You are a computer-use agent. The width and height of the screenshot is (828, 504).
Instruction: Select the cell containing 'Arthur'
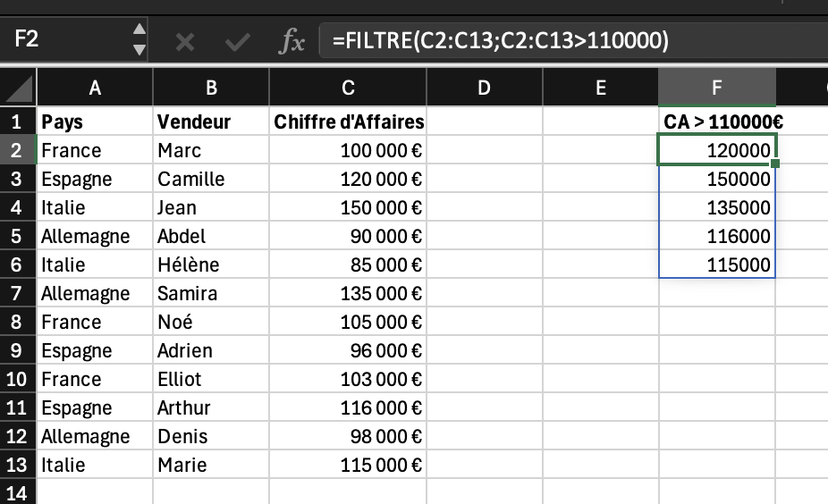tap(211, 407)
